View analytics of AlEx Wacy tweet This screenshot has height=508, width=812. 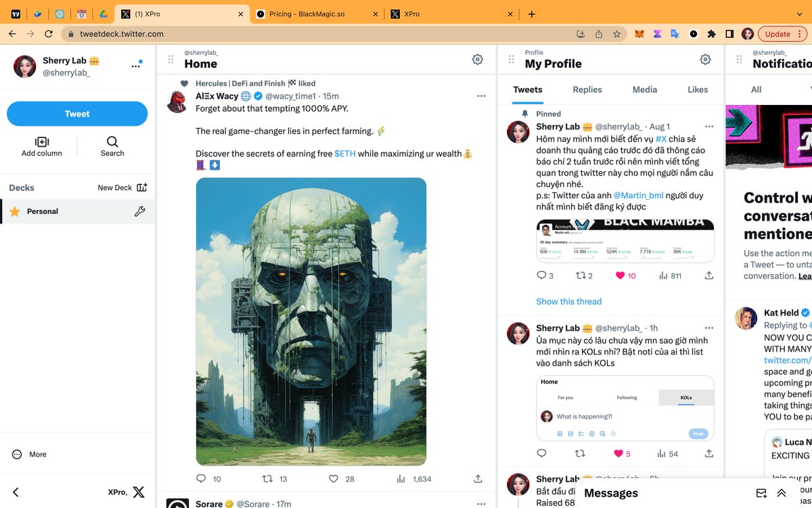[x=401, y=478]
